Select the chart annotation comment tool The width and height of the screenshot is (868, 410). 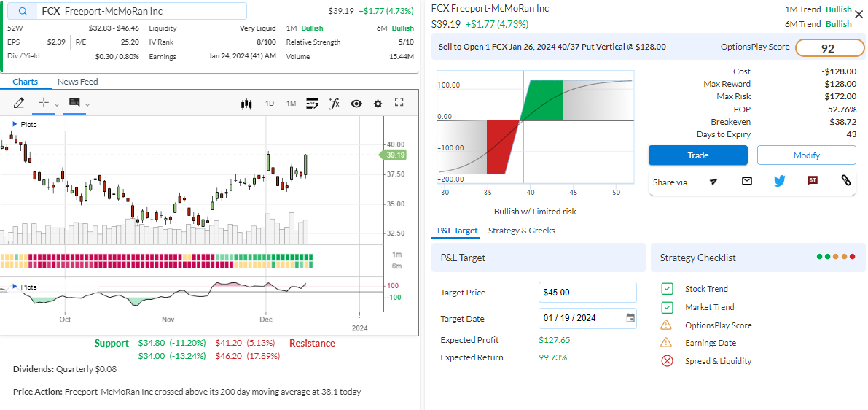click(x=75, y=103)
